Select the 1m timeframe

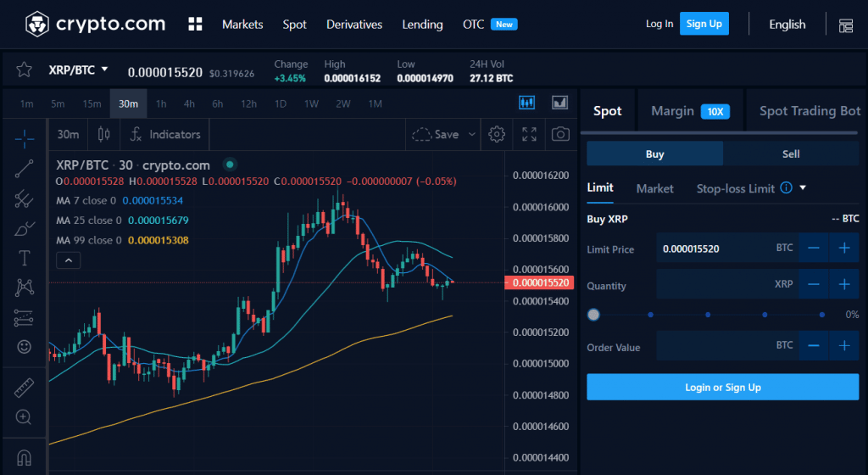(x=26, y=103)
